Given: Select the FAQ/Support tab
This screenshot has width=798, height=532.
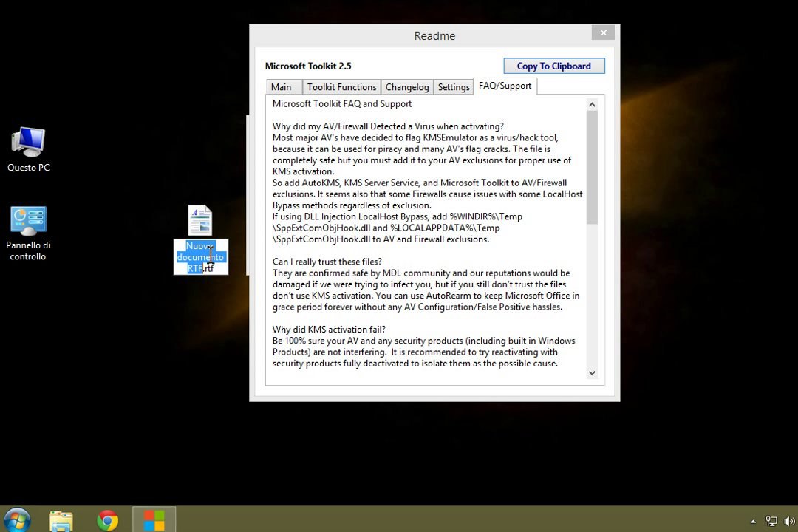Looking at the screenshot, I should click(x=505, y=86).
